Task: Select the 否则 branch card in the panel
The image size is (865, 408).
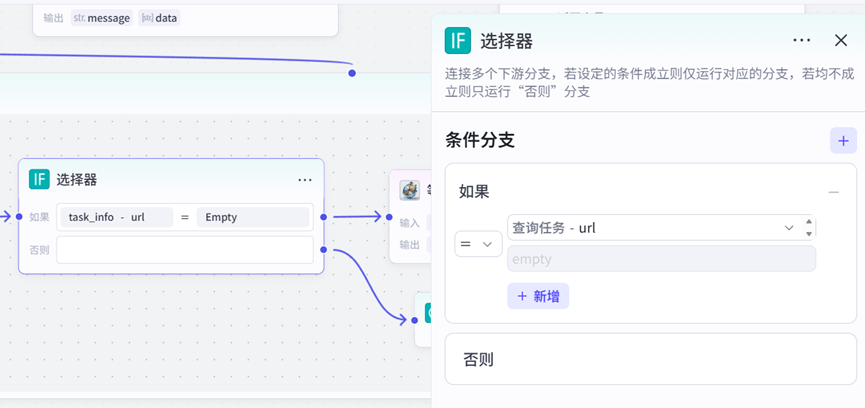Action: tap(650, 359)
